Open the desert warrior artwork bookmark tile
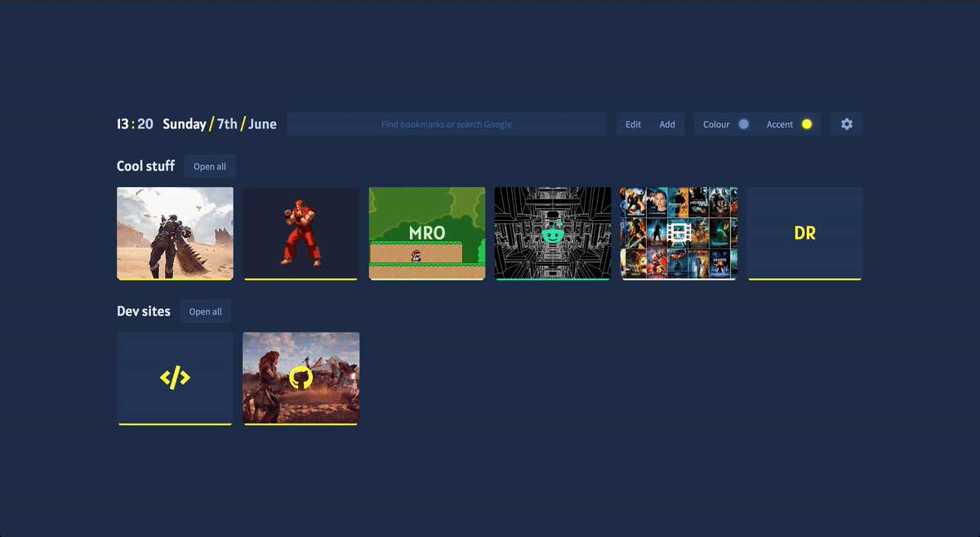 tap(175, 234)
